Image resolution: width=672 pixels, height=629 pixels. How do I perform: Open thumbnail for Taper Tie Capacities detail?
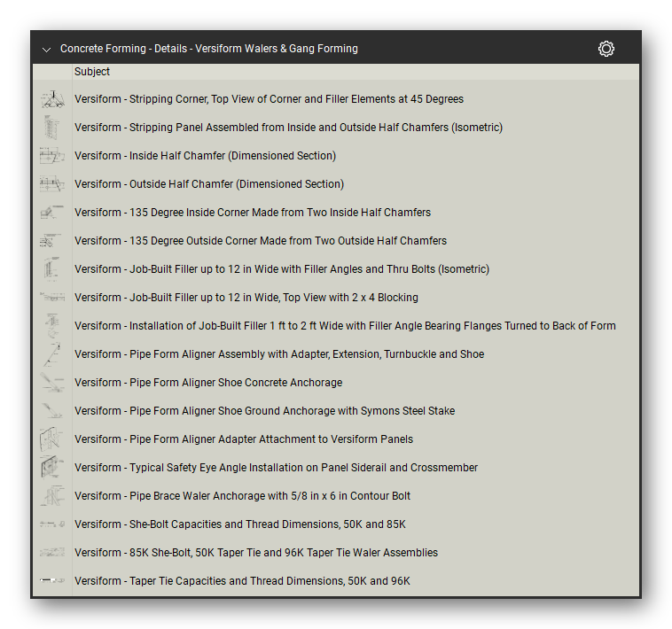52,580
